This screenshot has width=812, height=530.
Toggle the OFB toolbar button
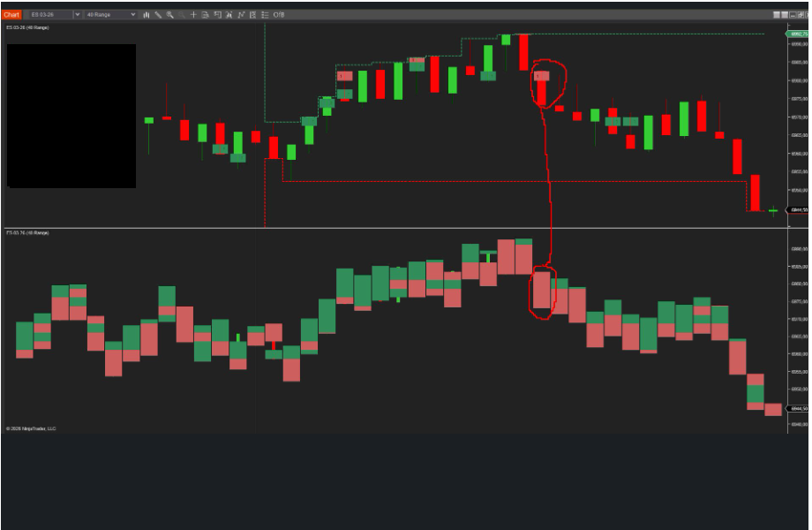tap(279, 15)
